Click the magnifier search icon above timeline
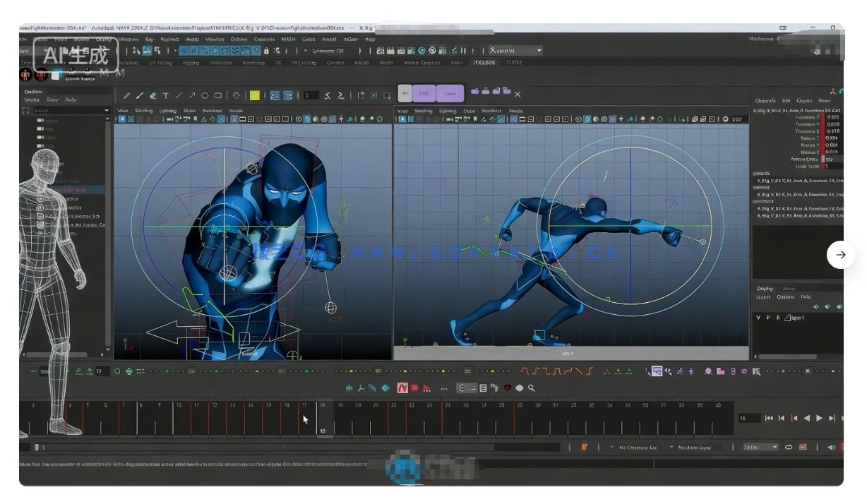 pos(532,388)
